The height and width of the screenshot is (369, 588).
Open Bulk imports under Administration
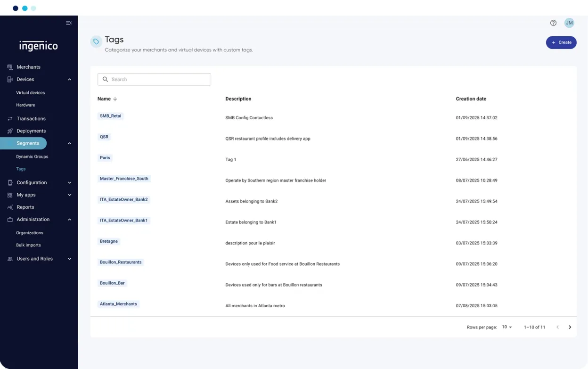(28, 245)
